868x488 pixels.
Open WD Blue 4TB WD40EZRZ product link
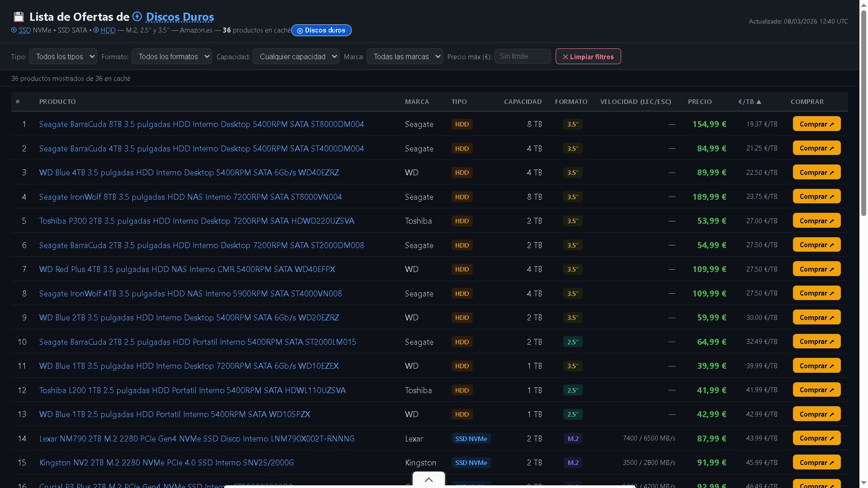[x=189, y=173]
